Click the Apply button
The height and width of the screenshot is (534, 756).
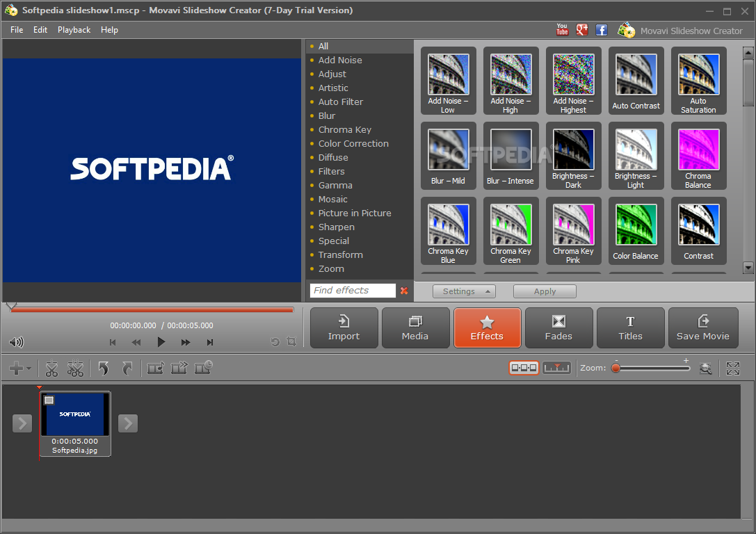(545, 291)
